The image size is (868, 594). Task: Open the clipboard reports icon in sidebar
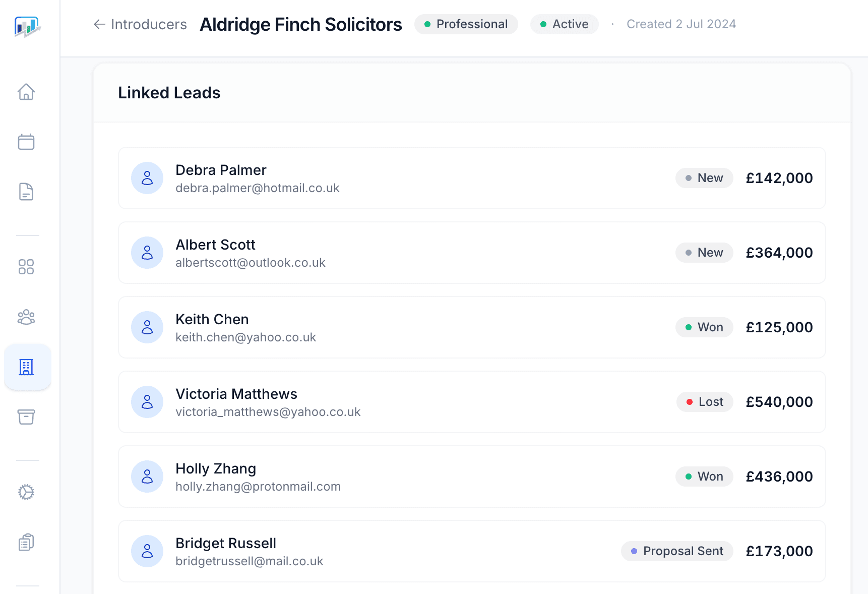point(26,542)
